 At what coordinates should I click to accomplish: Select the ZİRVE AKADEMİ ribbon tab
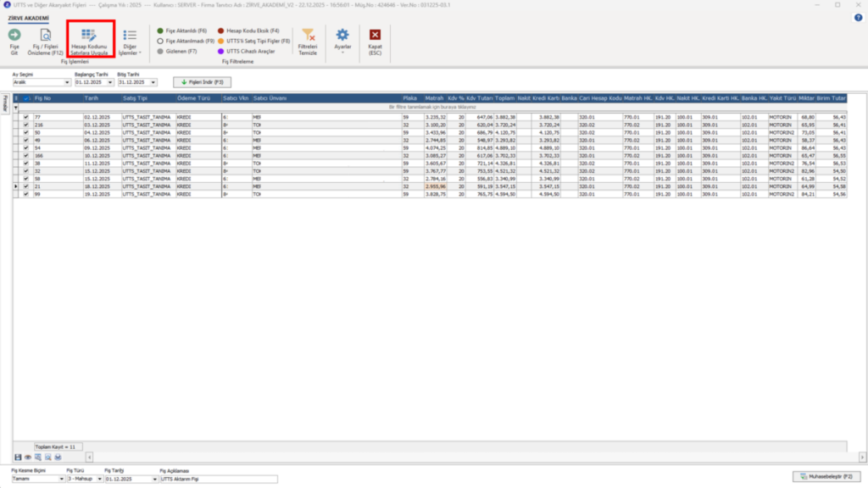tap(28, 19)
